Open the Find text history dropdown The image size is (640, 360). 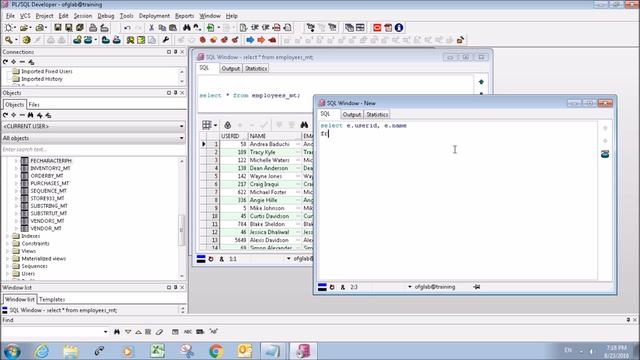pyautogui.click(x=105, y=332)
